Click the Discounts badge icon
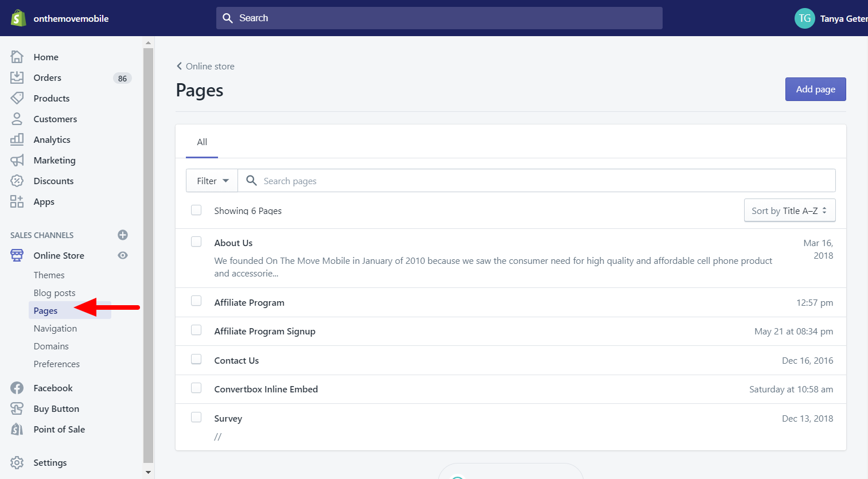The height and width of the screenshot is (479, 868). tap(17, 181)
